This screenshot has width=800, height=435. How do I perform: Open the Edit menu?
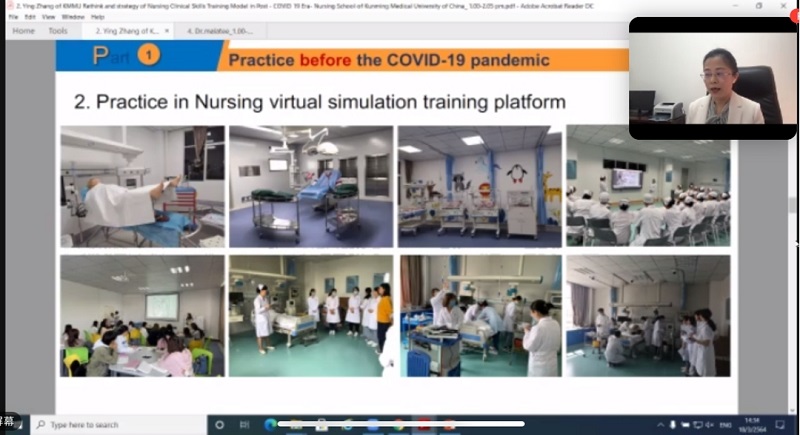pyautogui.click(x=32, y=17)
